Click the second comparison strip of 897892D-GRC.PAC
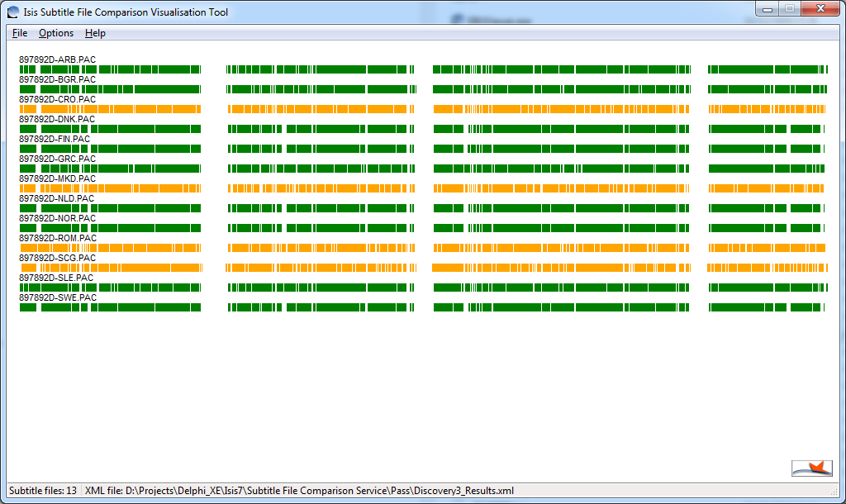The height and width of the screenshot is (504, 846). click(x=321, y=168)
